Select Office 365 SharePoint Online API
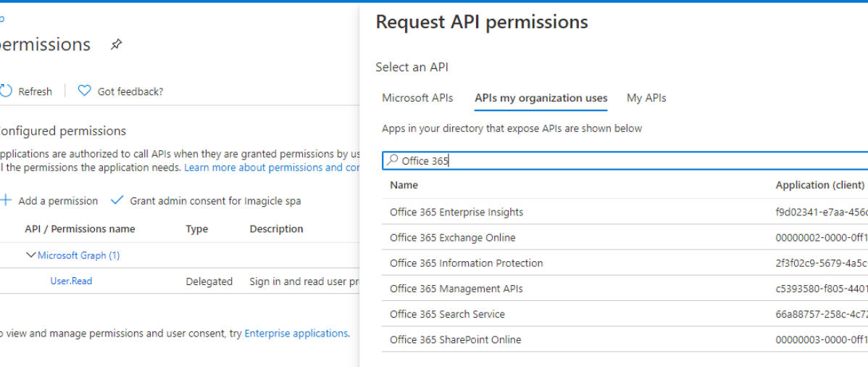 click(455, 339)
